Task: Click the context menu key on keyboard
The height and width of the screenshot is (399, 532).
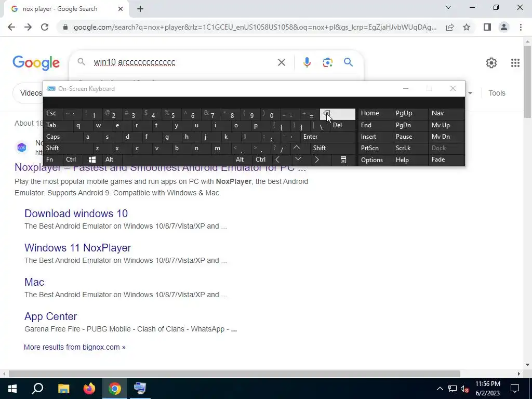Action: coord(343,160)
